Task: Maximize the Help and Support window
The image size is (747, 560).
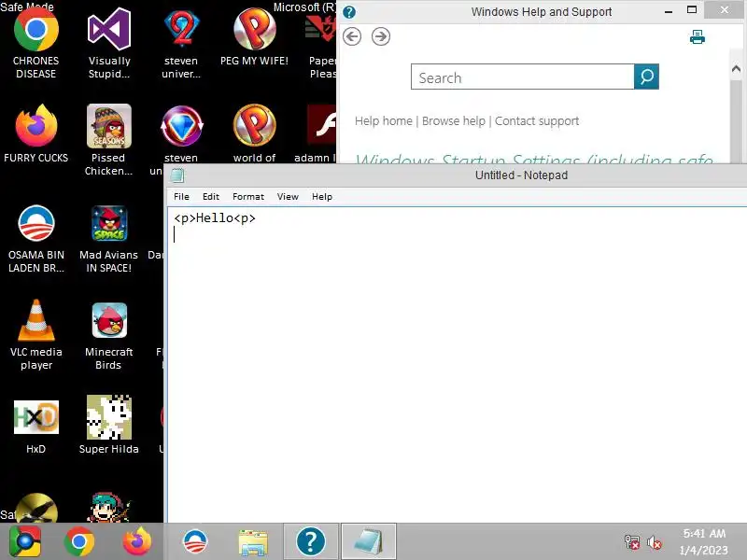Action: tap(692, 10)
